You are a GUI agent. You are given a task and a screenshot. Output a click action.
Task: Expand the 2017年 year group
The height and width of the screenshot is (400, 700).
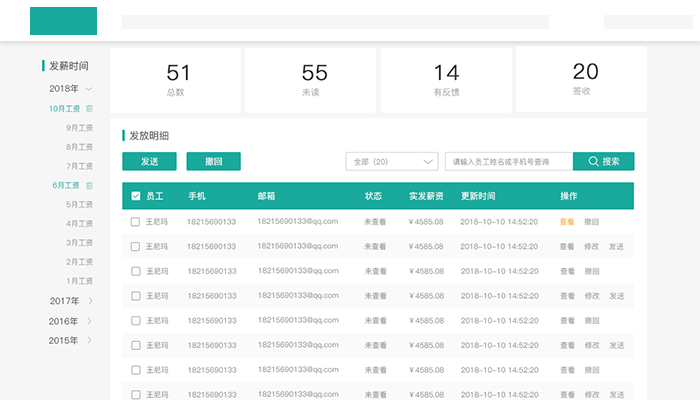pos(90,301)
